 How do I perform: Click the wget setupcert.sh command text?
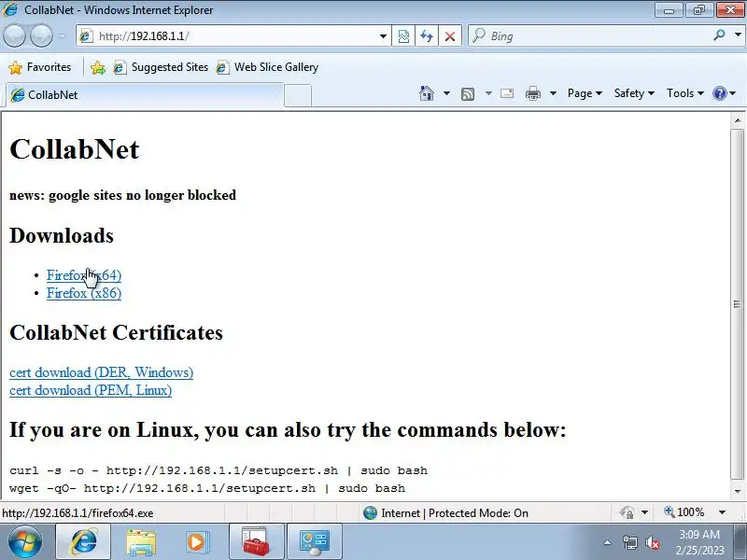click(207, 488)
